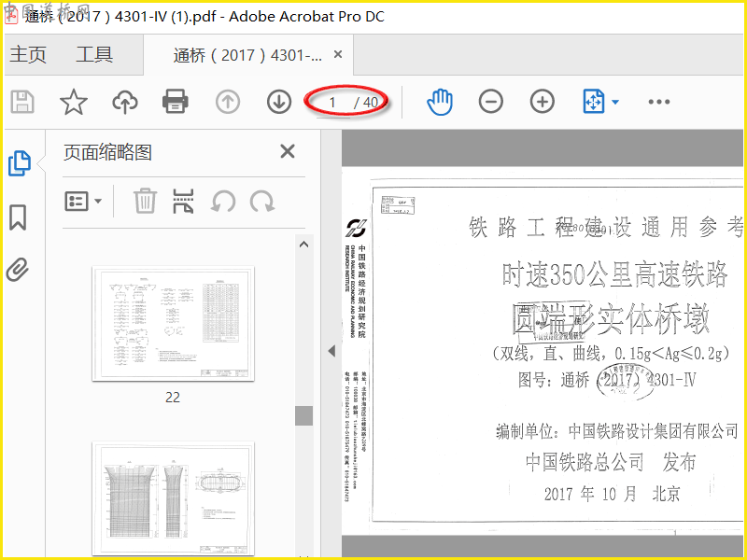Zoom in with plus icon
Screen dimensions: 747x560
point(543,102)
